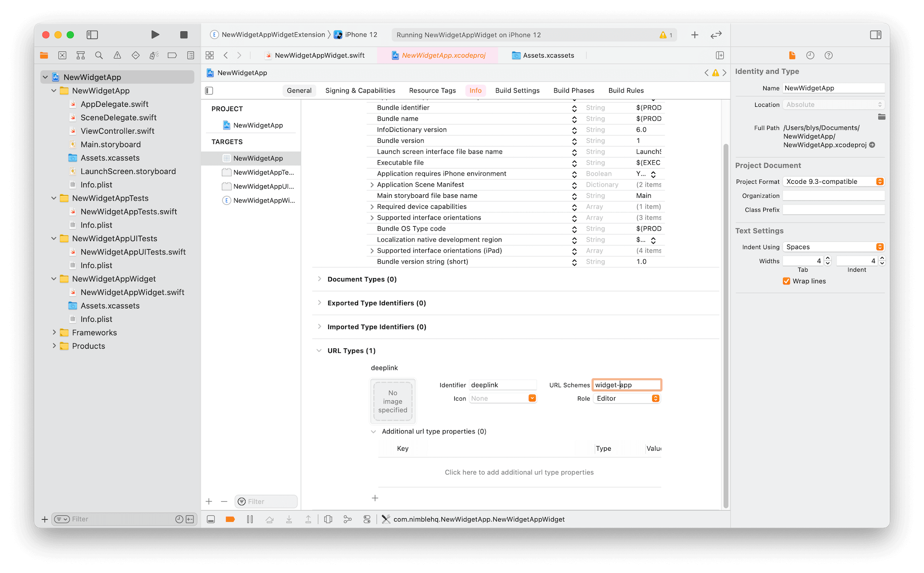Viewport: 924px width, 573px height.
Task: Select the Signing & Capabilities tab
Action: coord(359,90)
